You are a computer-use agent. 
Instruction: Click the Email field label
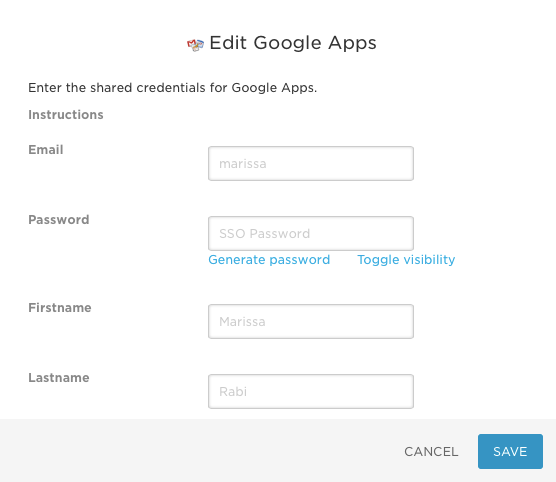pyautogui.click(x=46, y=150)
